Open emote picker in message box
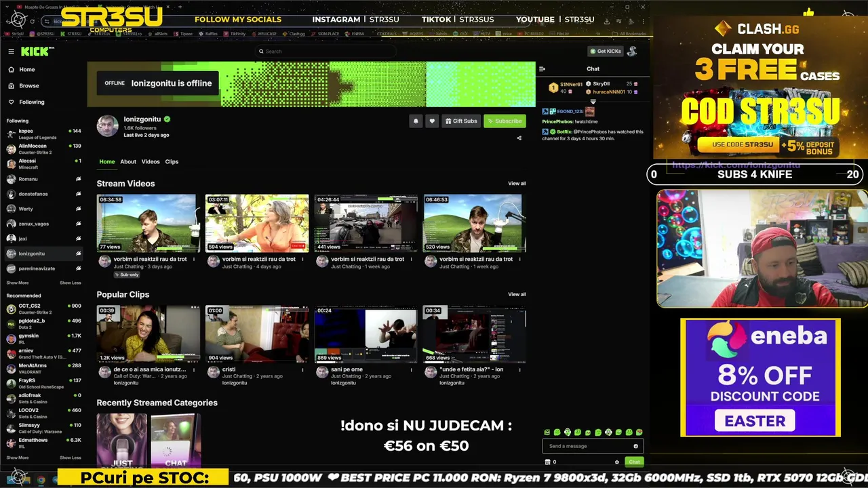 [635, 446]
